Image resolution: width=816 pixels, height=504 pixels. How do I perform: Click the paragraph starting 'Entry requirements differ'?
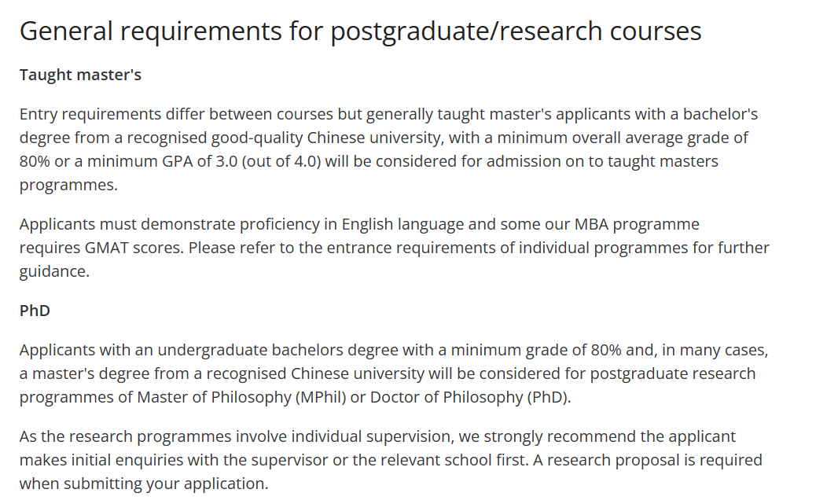tap(389, 149)
